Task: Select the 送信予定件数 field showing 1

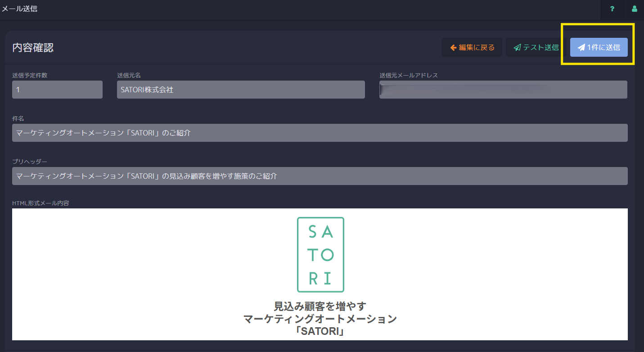Action: click(x=57, y=90)
